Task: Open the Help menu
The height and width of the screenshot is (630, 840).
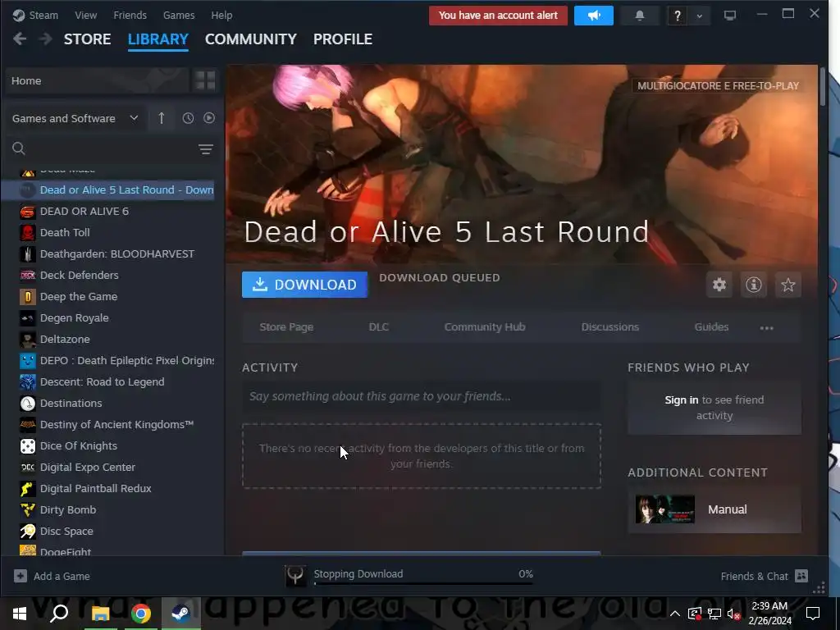Action: tap(221, 15)
